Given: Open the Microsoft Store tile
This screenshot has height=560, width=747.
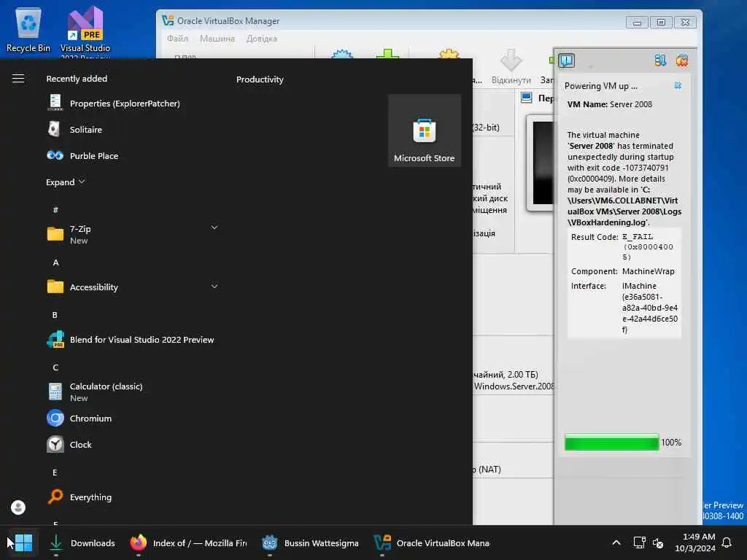Looking at the screenshot, I should (x=425, y=131).
